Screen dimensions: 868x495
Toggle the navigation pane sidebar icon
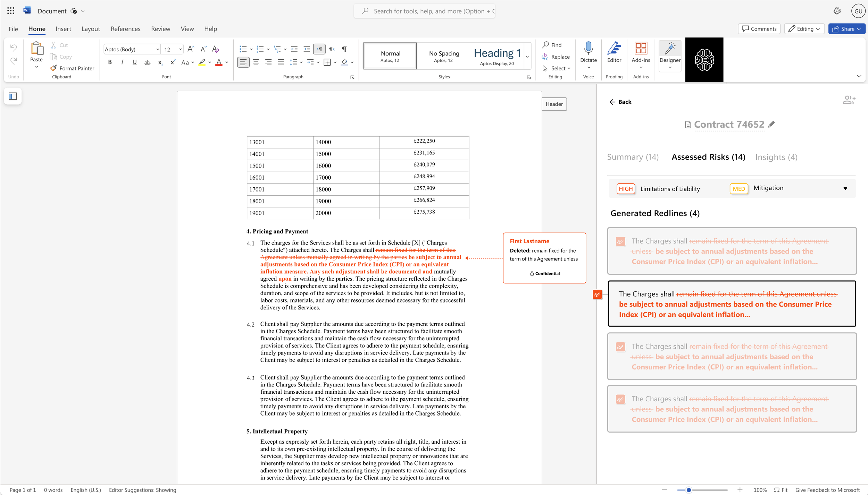coord(12,96)
